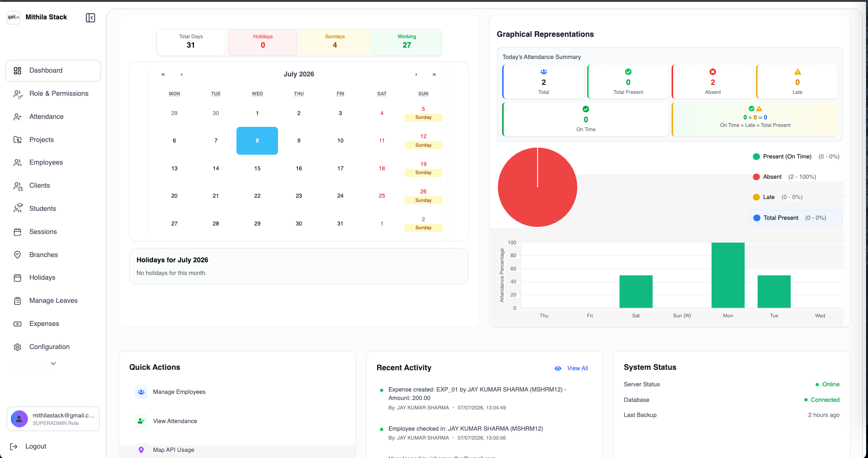
Task: Click the user avatar icon
Action: pyautogui.click(x=19, y=419)
